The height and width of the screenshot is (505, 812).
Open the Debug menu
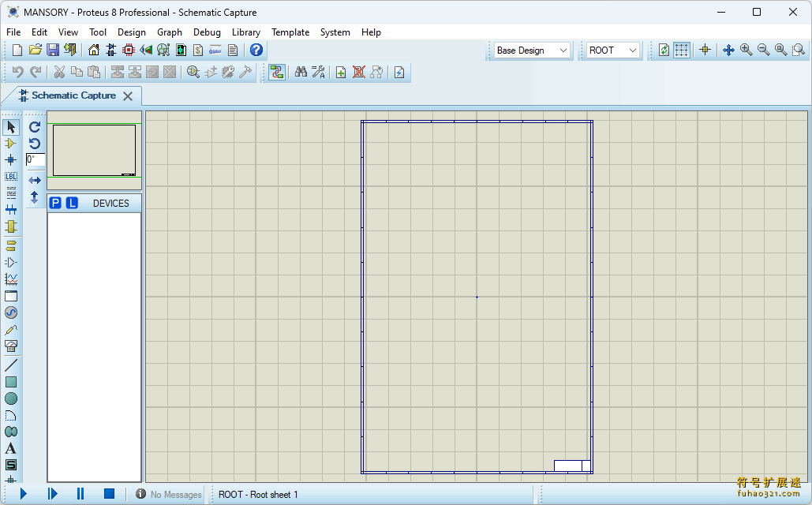click(207, 32)
